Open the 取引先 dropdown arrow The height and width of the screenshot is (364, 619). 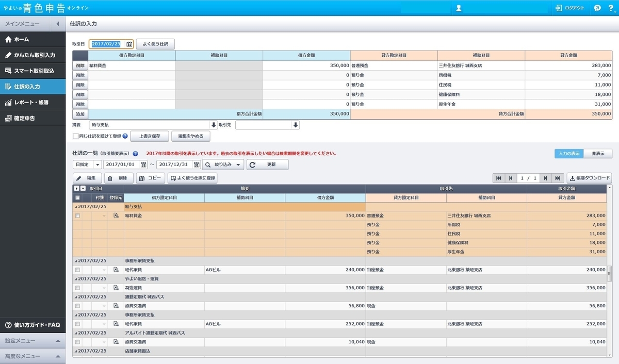point(296,125)
